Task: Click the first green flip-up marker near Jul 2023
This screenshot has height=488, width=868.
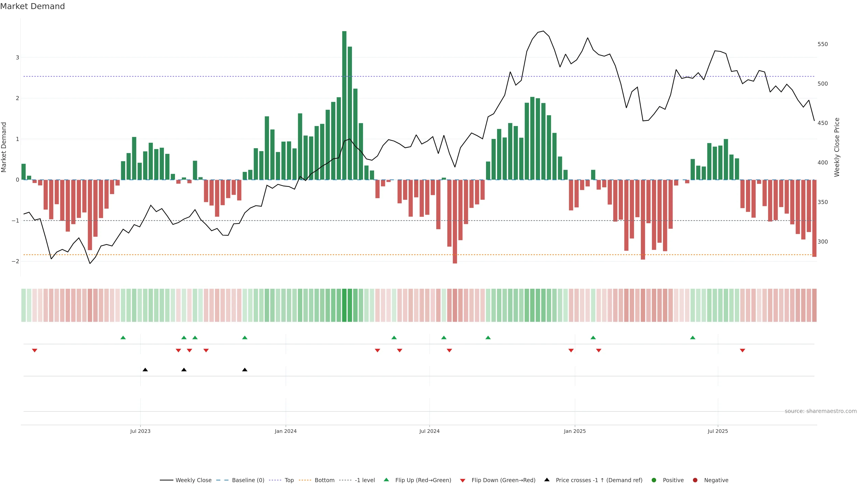Action: pyautogui.click(x=123, y=338)
